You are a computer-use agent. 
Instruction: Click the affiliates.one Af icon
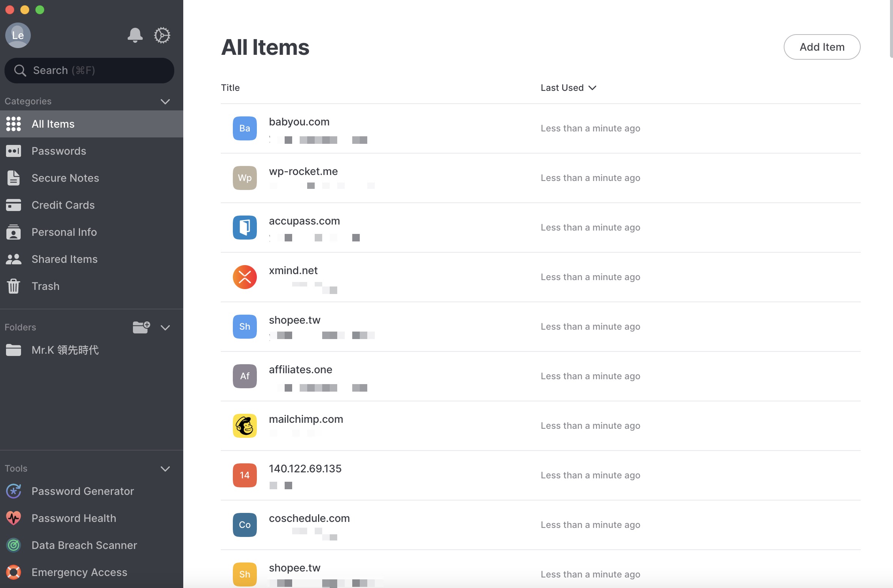pyautogui.click(x=245, y=376)
